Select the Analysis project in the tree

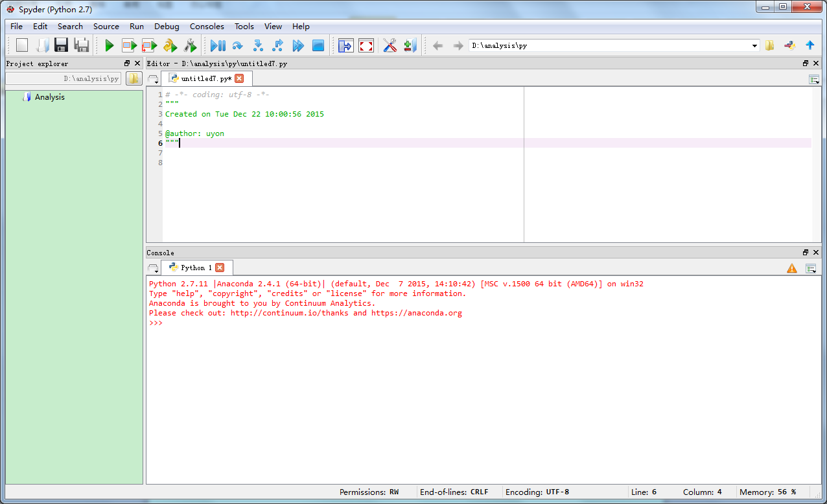point(50,97)
